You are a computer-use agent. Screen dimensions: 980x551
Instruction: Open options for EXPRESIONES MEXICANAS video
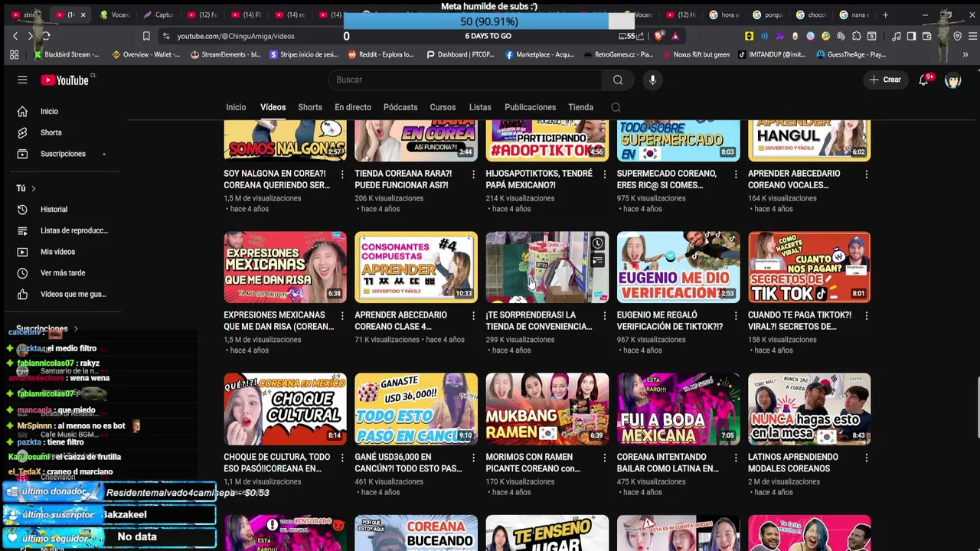341,316
